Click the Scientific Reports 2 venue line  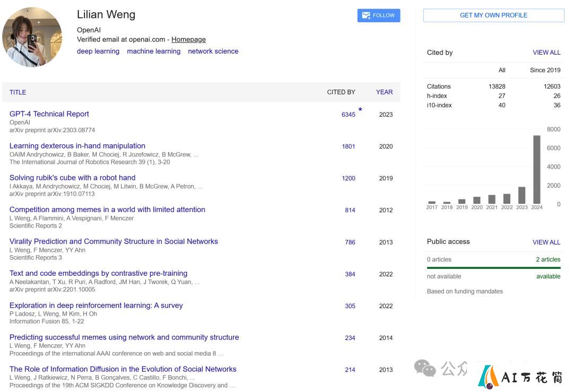coord(36,226)
